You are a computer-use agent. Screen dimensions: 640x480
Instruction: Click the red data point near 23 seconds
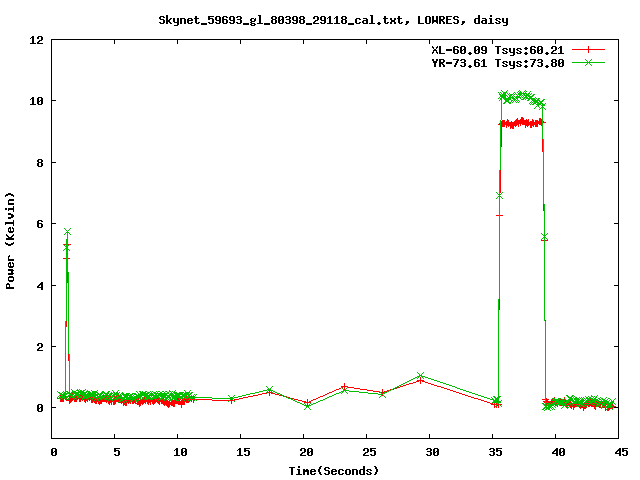coord(345,386)
